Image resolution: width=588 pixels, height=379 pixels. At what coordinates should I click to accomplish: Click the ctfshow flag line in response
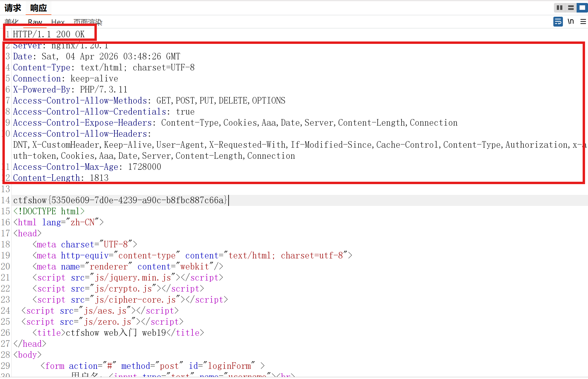[x=120, y=200]
